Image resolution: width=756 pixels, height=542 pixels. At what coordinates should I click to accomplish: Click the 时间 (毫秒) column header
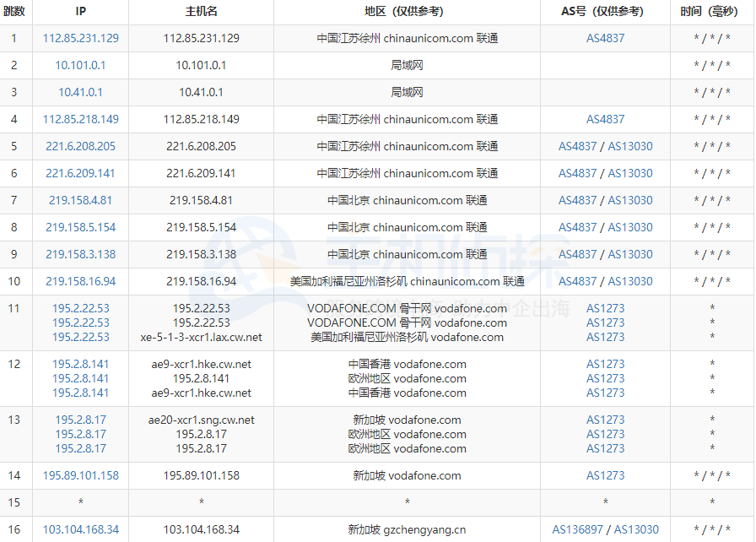[x=709, y=12]
